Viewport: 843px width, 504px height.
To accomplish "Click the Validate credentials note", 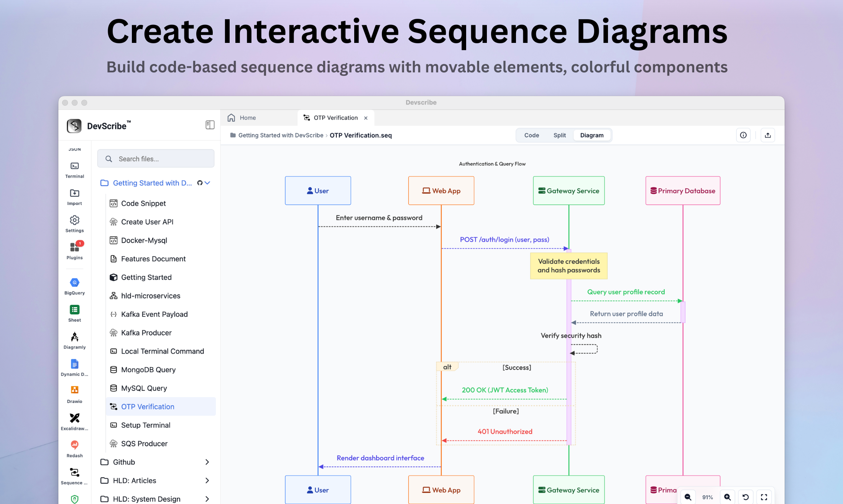I will click(x=569, y=266).
